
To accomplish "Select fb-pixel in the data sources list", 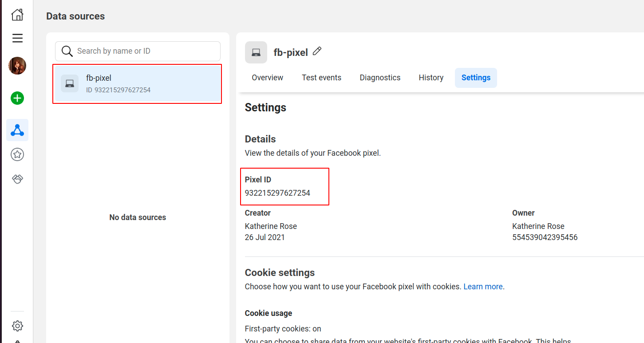I will 138,84.
